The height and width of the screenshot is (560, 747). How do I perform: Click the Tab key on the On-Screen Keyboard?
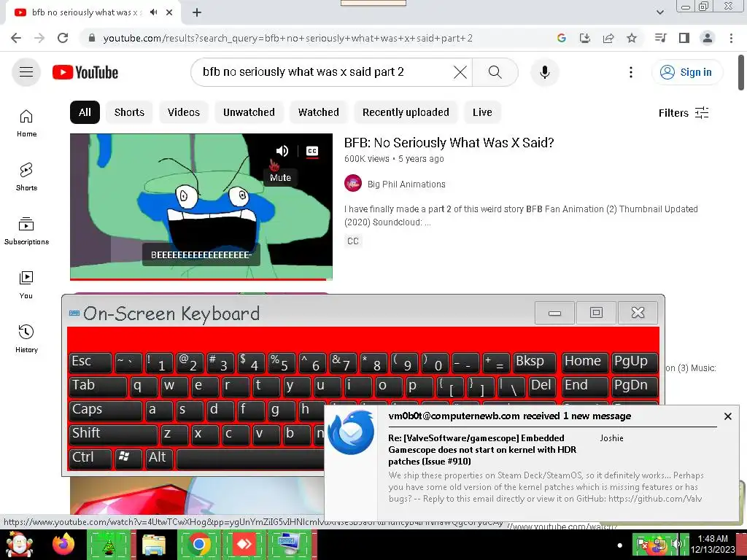[98, 386]
